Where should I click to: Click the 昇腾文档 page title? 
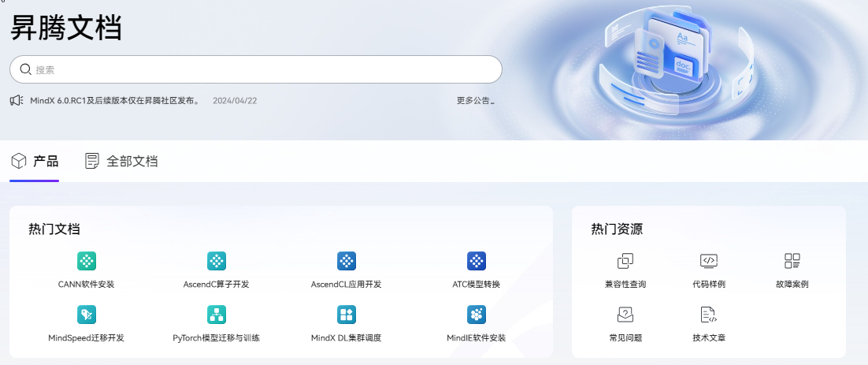click(66, 28)
